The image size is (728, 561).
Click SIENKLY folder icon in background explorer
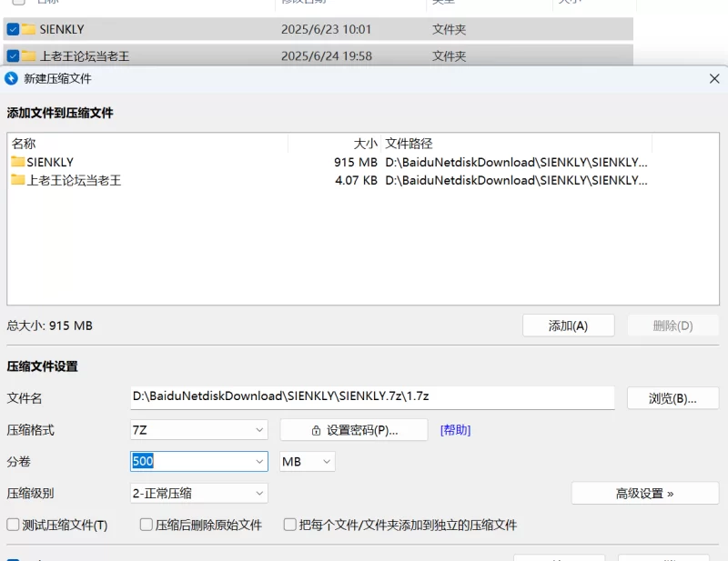(x=28, y=29)
